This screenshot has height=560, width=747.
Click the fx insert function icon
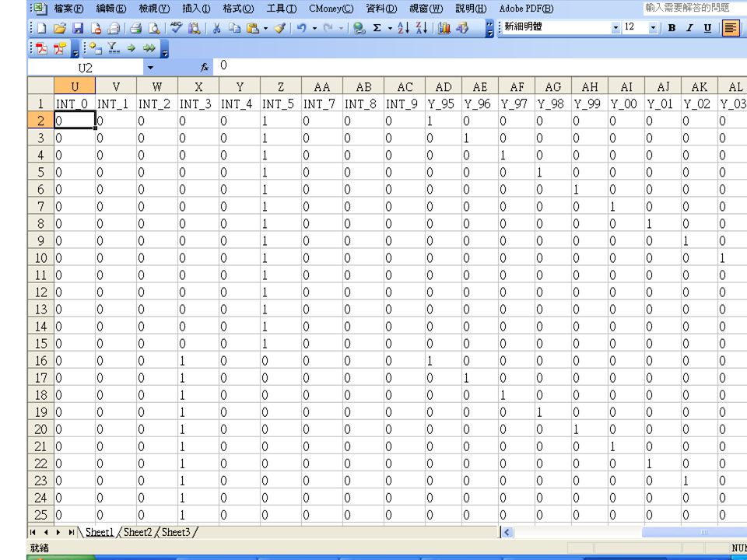205,68
